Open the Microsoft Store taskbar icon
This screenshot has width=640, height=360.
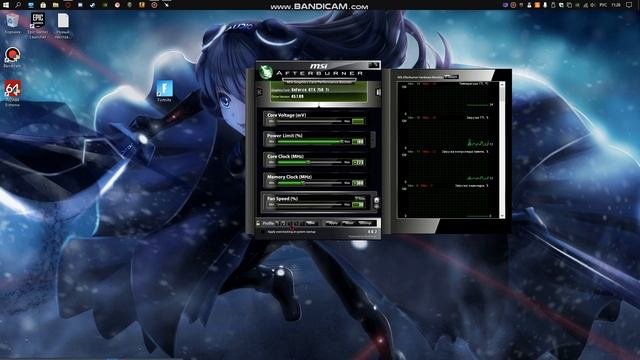coord(43,5)
